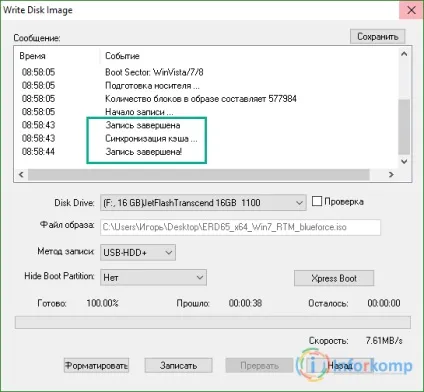Screen dimensions: 424x392
Task: Click the elapsed time 00:00:38
Action: click(x=245, y=303)
